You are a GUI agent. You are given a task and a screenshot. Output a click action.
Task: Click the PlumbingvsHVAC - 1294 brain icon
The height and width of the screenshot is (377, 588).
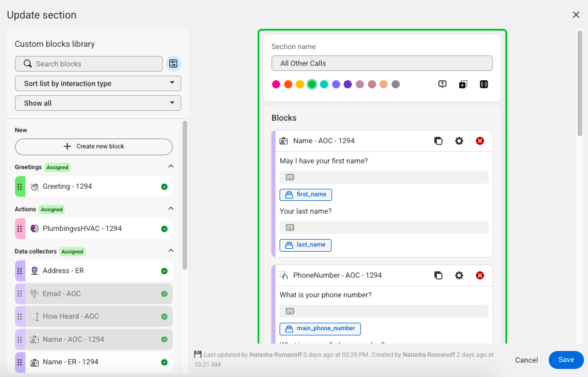(35, 229)
